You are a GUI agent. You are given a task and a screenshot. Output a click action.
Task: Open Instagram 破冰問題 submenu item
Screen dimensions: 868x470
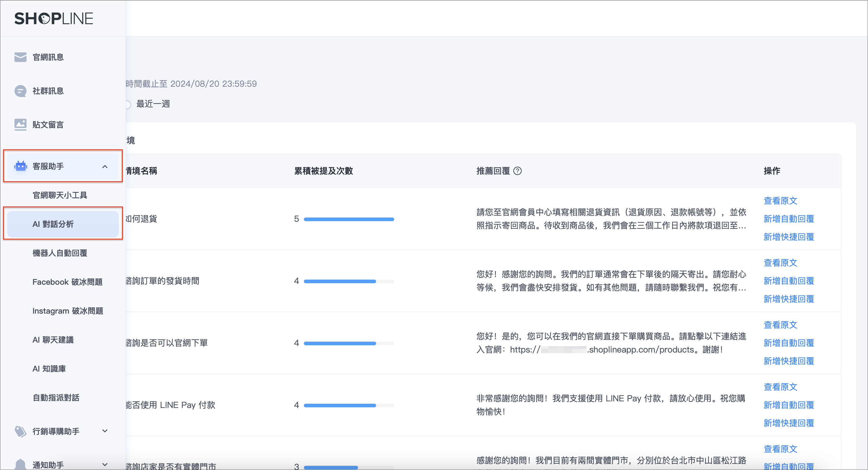point(68,311)
